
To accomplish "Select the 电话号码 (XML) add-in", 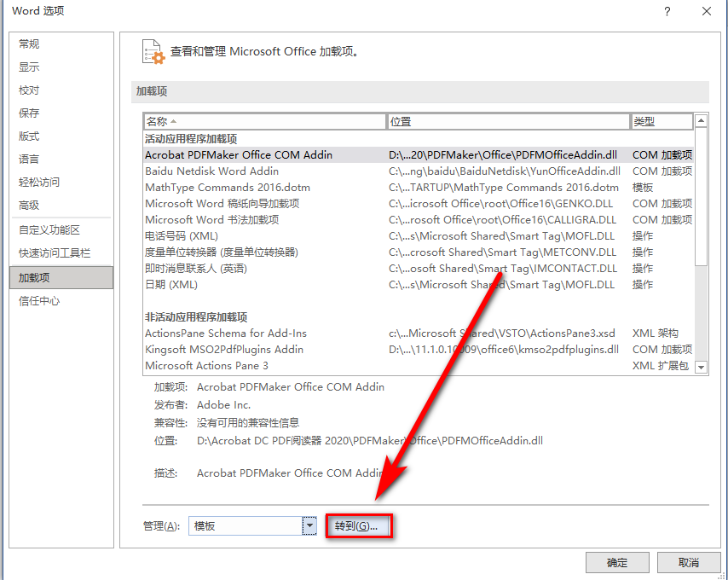I will [419, 236].
